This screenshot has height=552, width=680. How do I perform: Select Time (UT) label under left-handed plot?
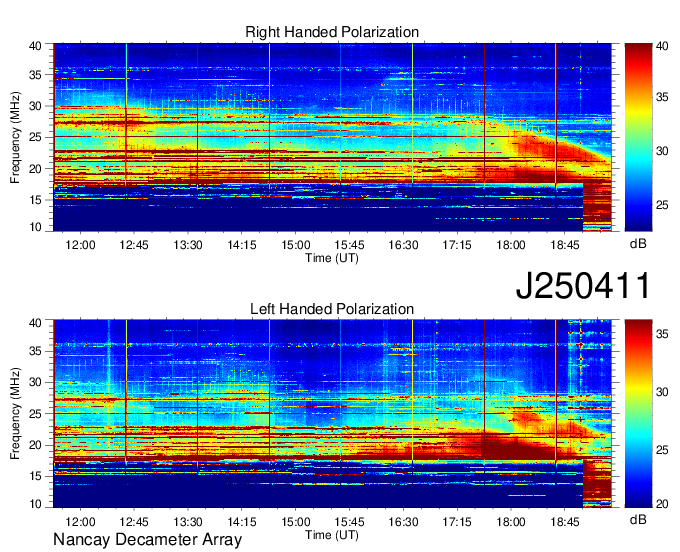332,535
